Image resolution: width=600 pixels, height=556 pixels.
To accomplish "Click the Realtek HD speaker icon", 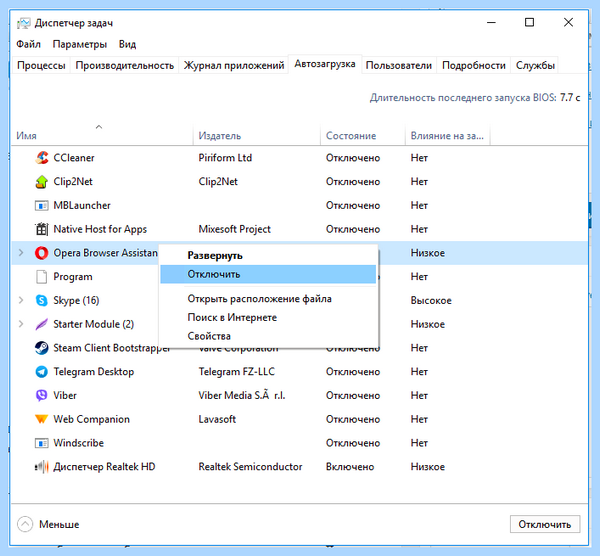I will (x=42, y=467).
